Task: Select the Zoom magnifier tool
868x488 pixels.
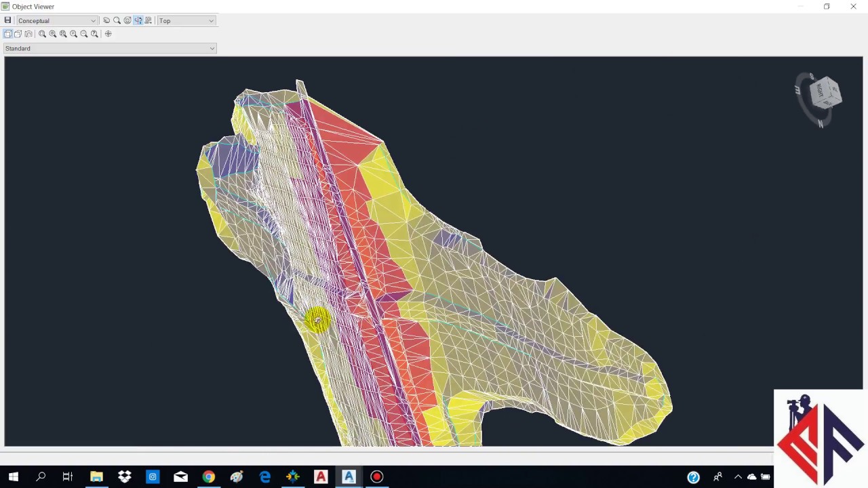Action: [x=117, y=20]
